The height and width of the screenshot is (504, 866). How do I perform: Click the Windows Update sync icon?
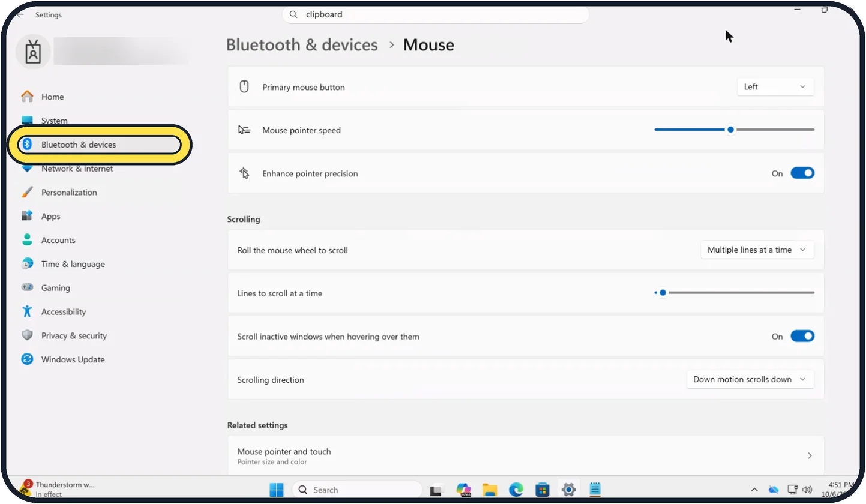click(x=27, y=359)
